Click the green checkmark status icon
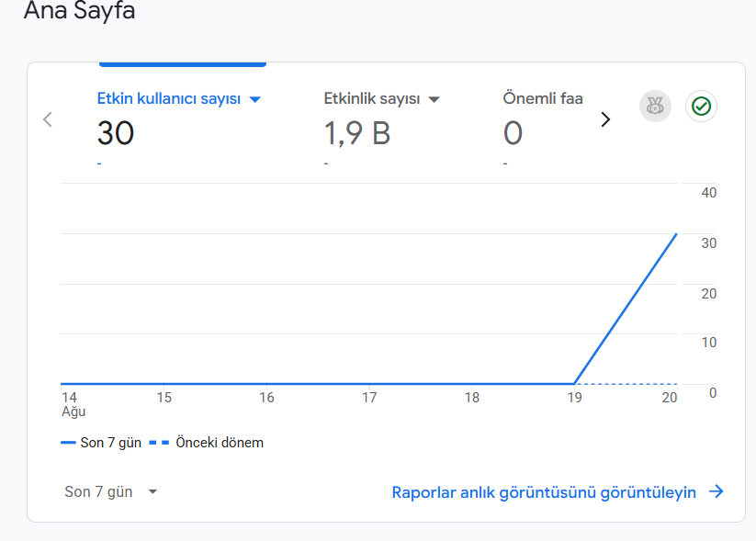This screenshot has height=541, width=756. pyautogui.click(x=701, y=106)
